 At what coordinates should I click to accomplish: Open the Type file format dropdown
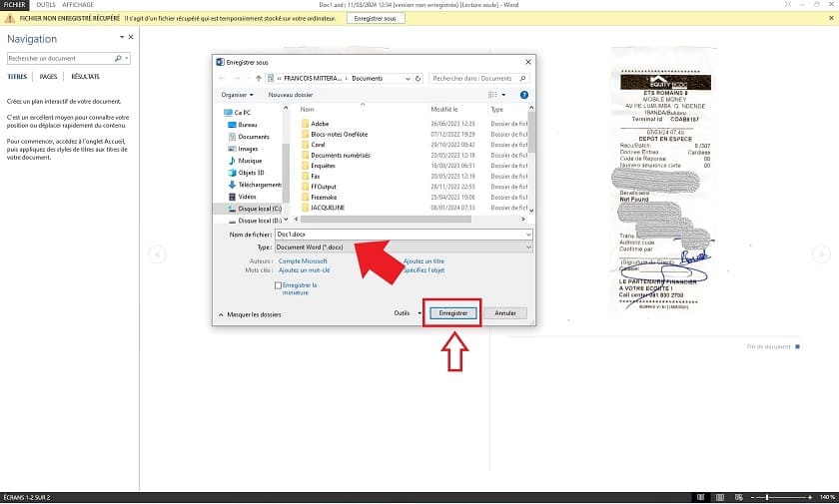click(405, 247)
